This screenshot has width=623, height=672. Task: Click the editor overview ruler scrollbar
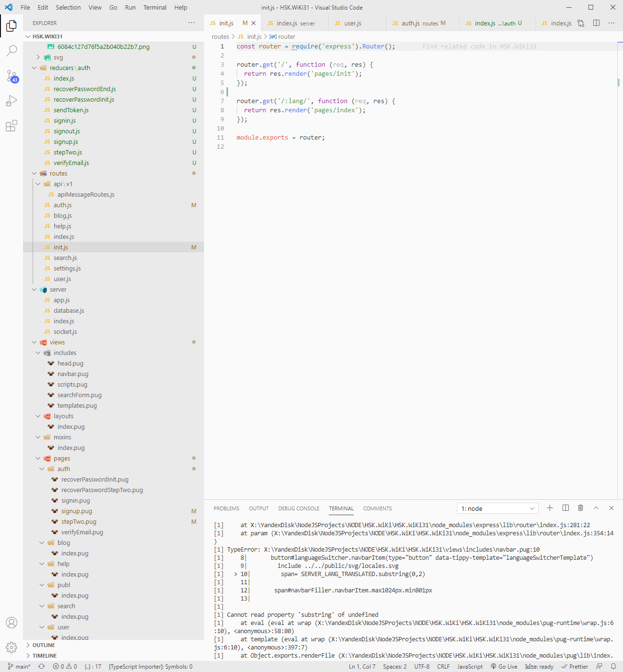point(620,270)
